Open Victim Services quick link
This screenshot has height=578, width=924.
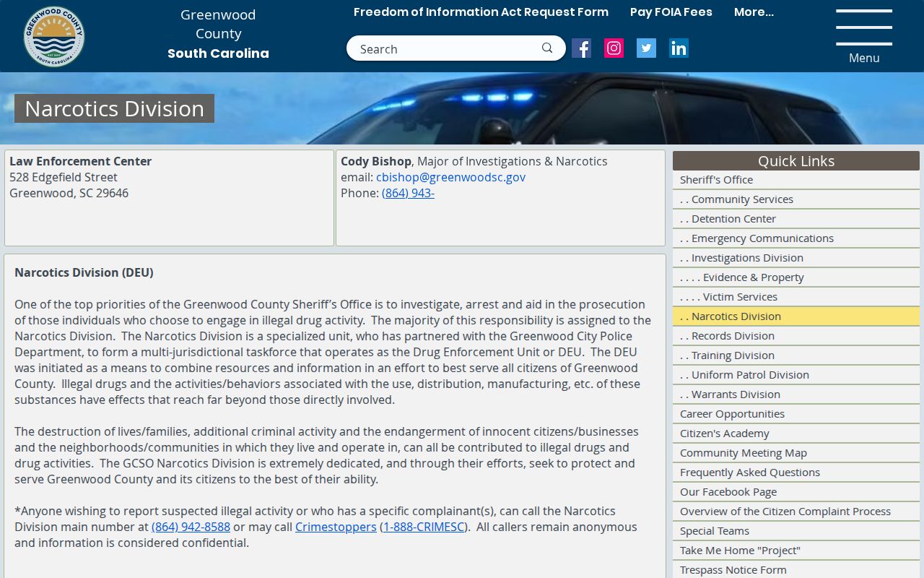[796, 297]
